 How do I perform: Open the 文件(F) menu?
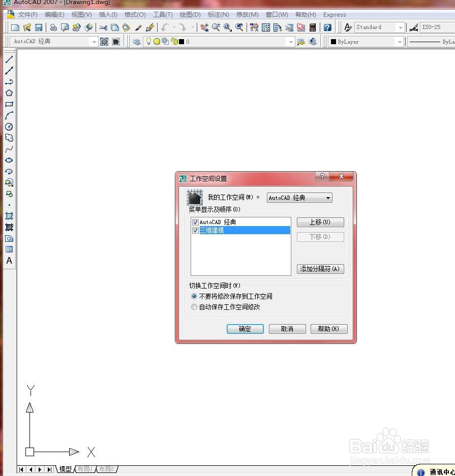coord(27,15)
